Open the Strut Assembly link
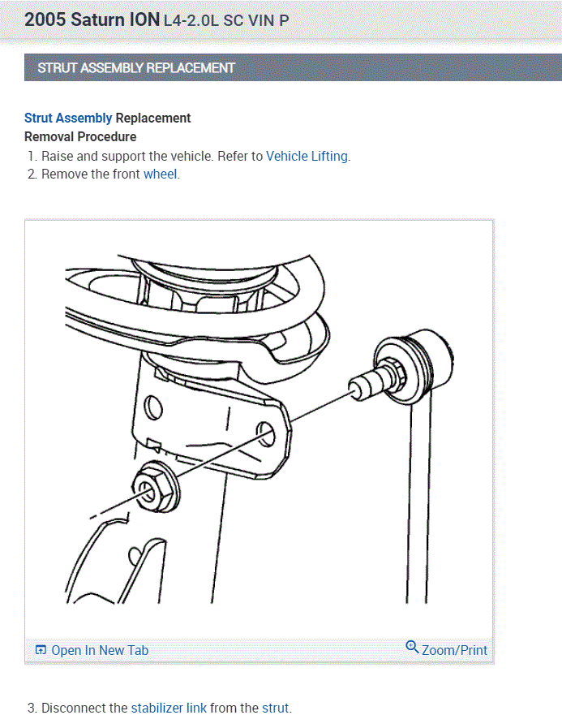Image resolution: width=562 pixels, height=728 pixels. pyautogui.click(x=68, y=118)
